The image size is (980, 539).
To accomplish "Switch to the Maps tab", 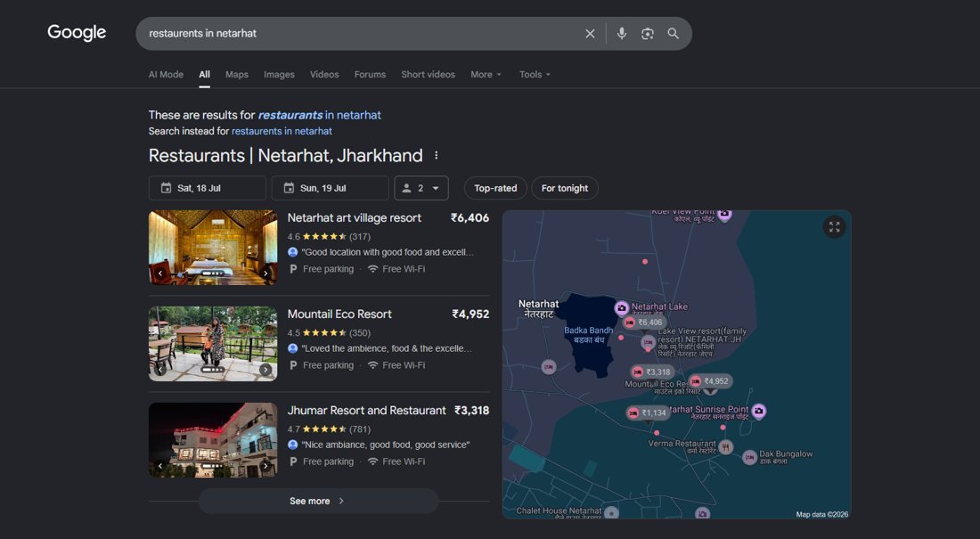I will pyautogui.click(x=237, y=75).
